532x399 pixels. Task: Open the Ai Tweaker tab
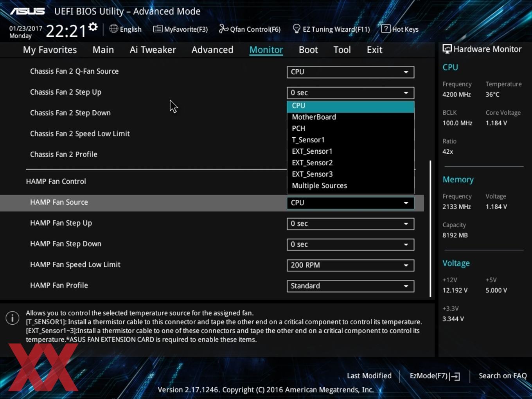coord(153,50)
